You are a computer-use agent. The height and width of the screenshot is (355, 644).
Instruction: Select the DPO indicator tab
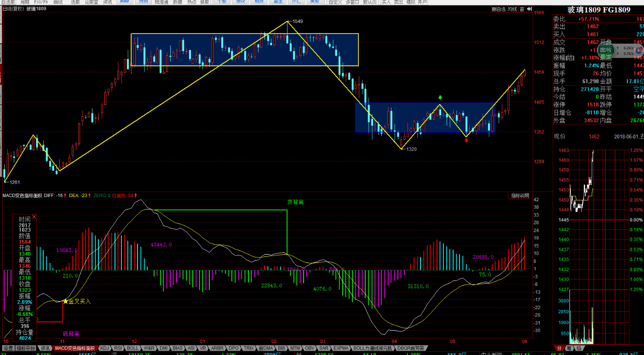(234, 348)
